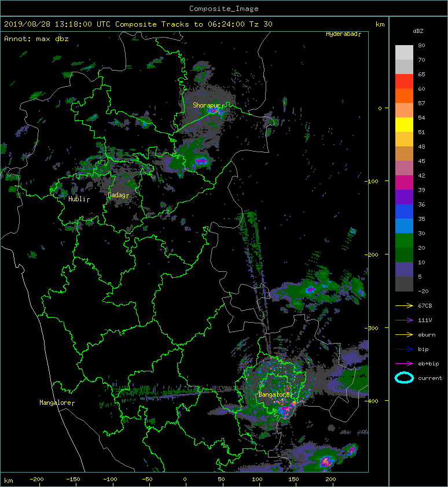Pick the light blue 35 dBZ swatch
This screenshot has height=487, width=448.
404,226
